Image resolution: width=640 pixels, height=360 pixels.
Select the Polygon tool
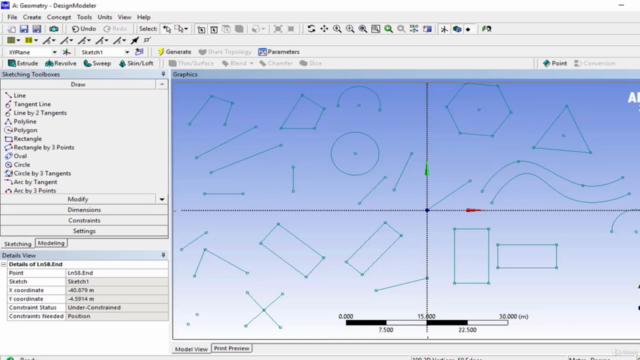(21, 130)
